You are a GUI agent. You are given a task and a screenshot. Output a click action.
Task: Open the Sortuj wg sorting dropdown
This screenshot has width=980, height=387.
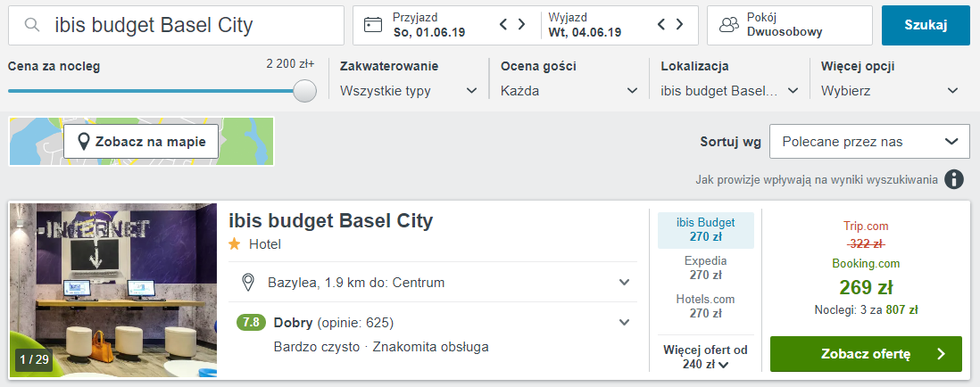point(868,142)
